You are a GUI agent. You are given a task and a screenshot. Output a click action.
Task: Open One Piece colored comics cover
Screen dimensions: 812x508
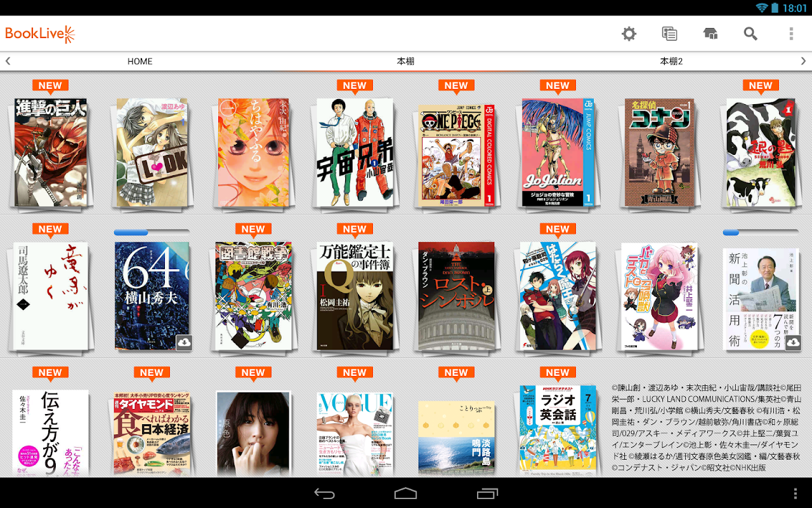(457, 156)
